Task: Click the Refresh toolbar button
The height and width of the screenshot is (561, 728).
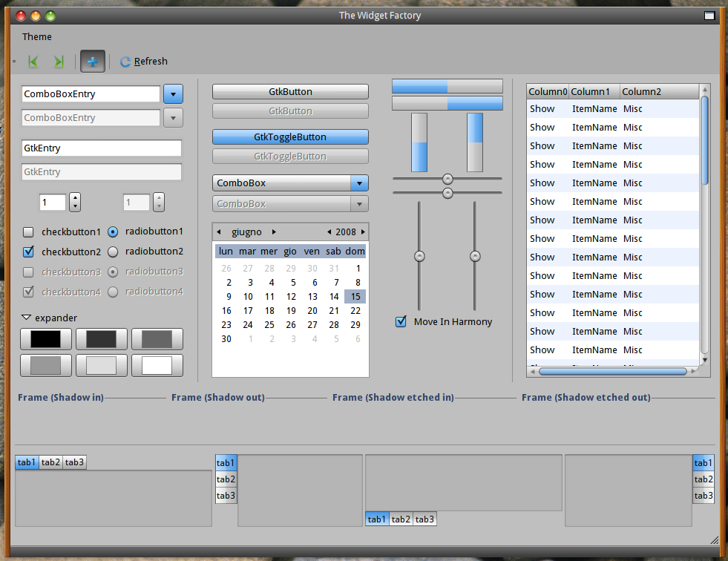Action: tap(143, 62)
